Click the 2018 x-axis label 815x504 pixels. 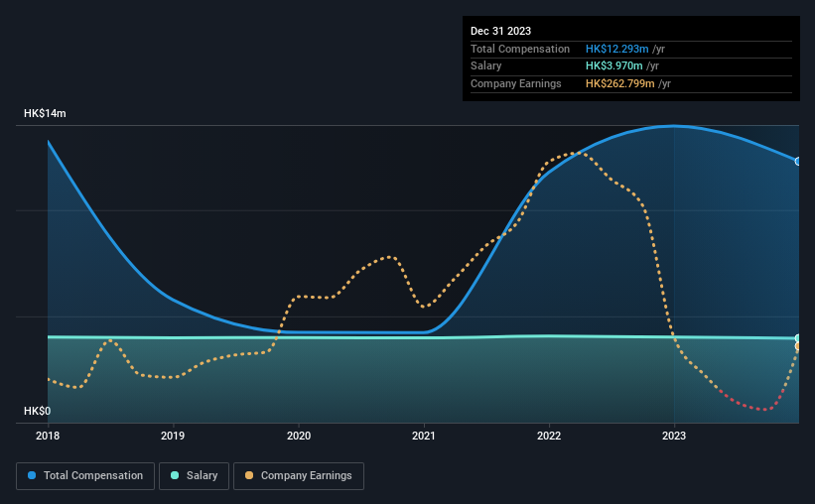[x=48, y=436]
